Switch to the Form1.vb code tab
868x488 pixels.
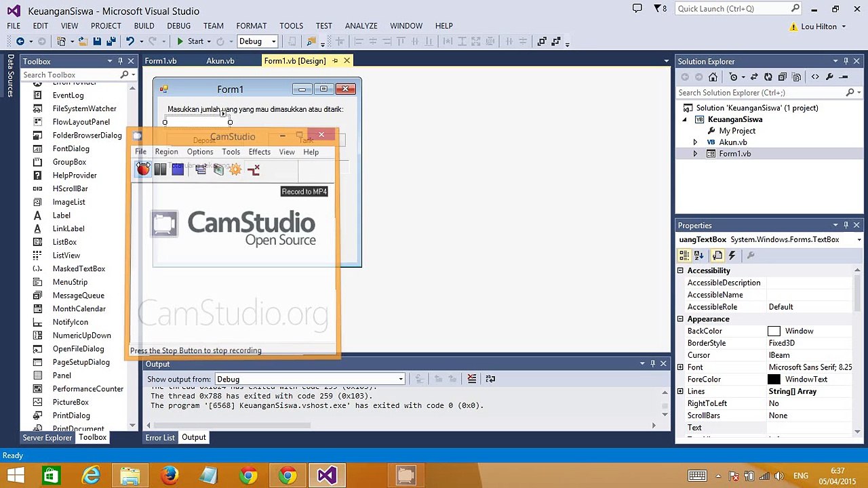(161, 61)
